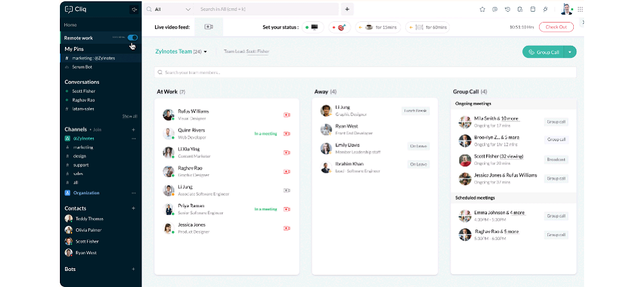Click video icon beside Raghav Rao
Screen dimensions: 644x287
tap(287, 172)
